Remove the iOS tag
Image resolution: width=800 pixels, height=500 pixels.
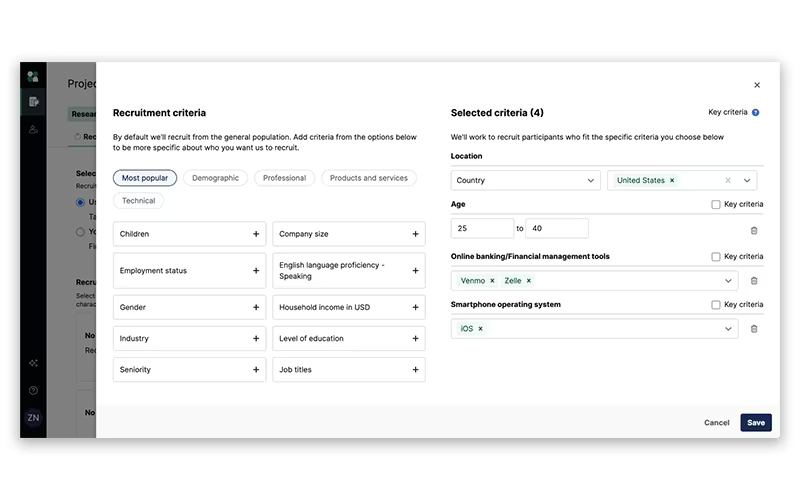(480, 329)
